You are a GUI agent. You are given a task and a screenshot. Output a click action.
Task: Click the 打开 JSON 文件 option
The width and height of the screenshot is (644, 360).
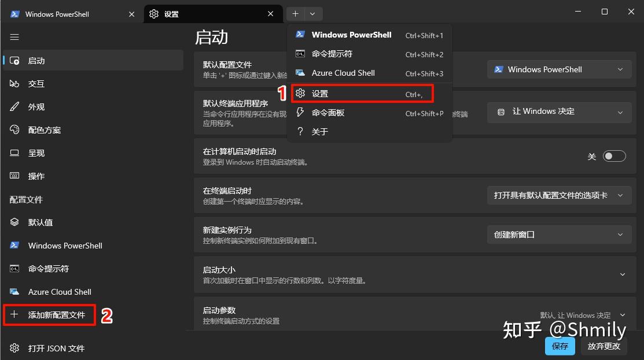[56, 348]
